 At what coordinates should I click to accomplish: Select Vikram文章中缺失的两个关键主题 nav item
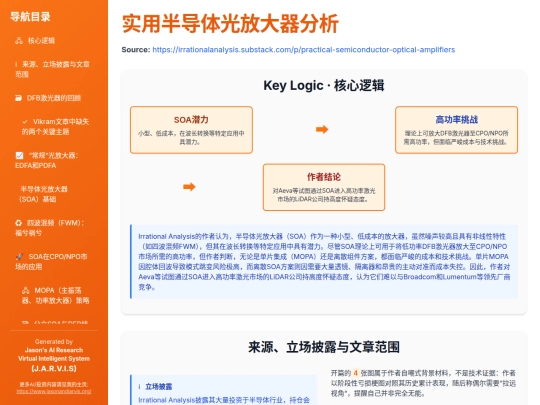55,126
